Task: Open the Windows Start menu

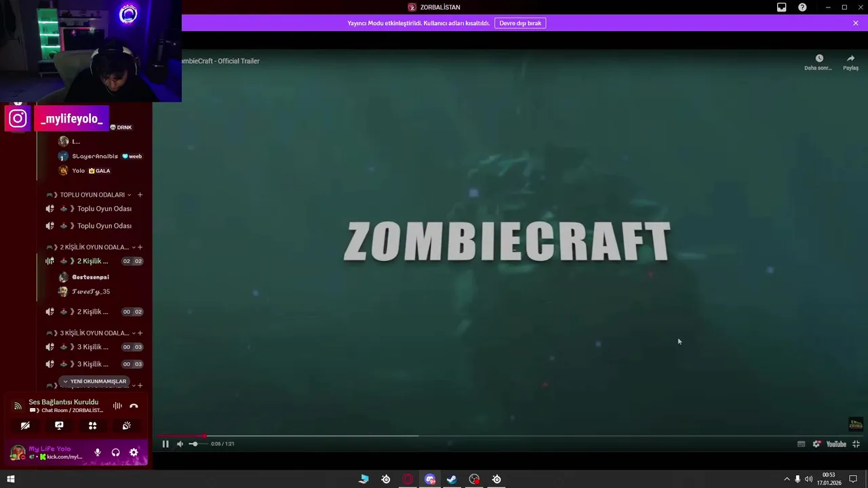Action: [10, 479]
